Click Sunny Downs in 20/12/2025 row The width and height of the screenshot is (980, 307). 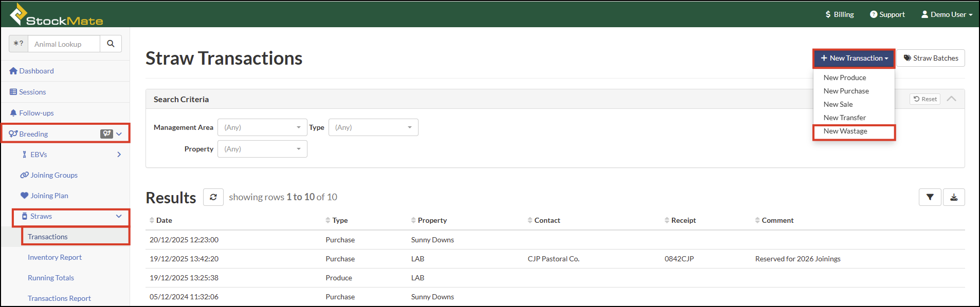coord(432,240)
